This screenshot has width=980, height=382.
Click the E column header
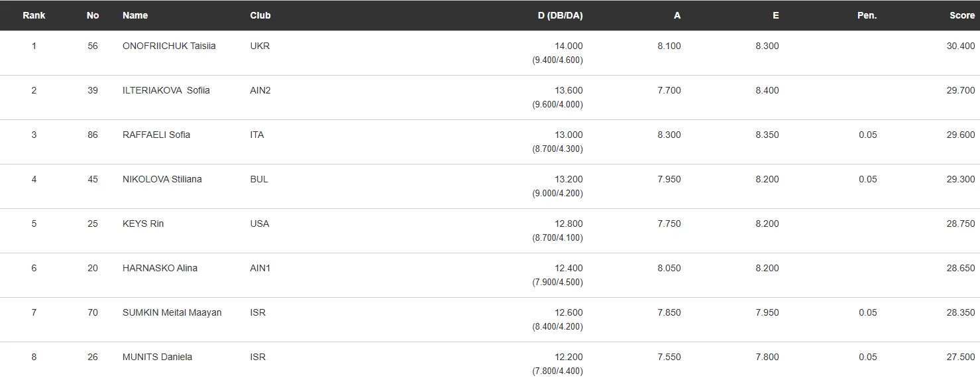coord(775,15)
